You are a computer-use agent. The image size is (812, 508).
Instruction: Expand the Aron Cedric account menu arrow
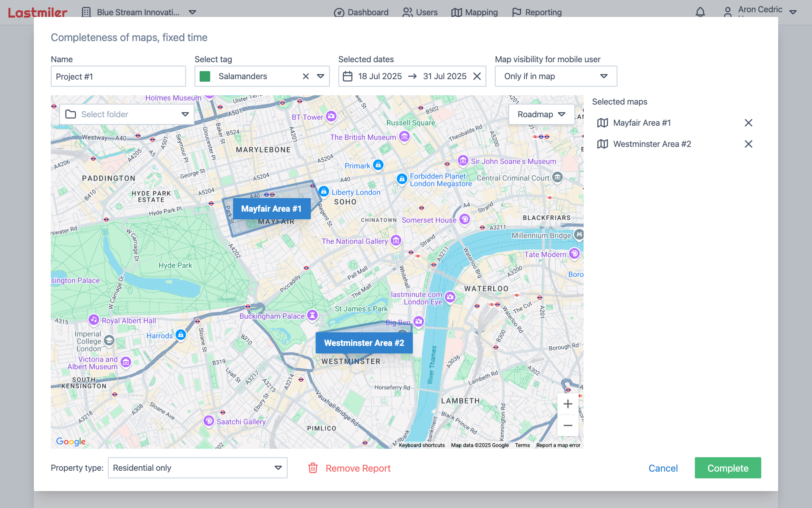coord(793,12)
